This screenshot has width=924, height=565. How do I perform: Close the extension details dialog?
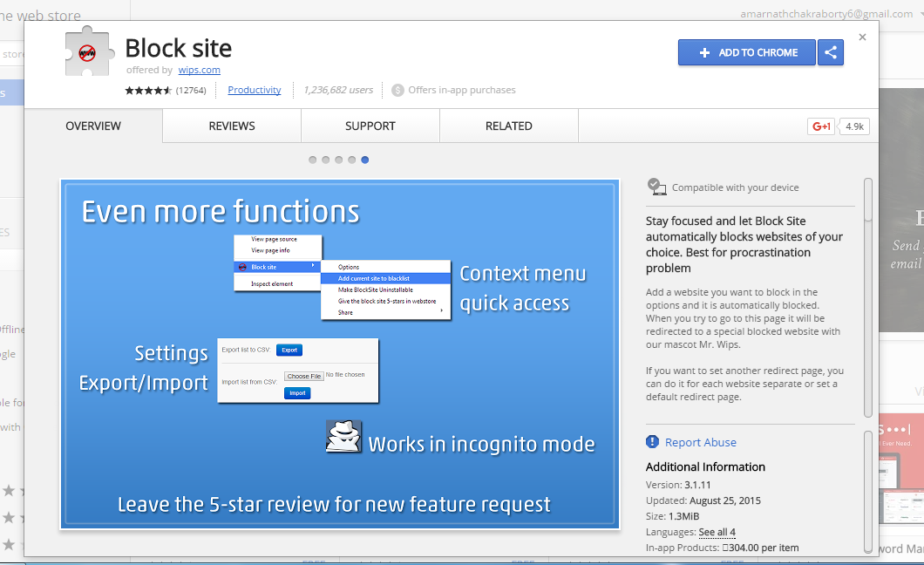[862, 37]
